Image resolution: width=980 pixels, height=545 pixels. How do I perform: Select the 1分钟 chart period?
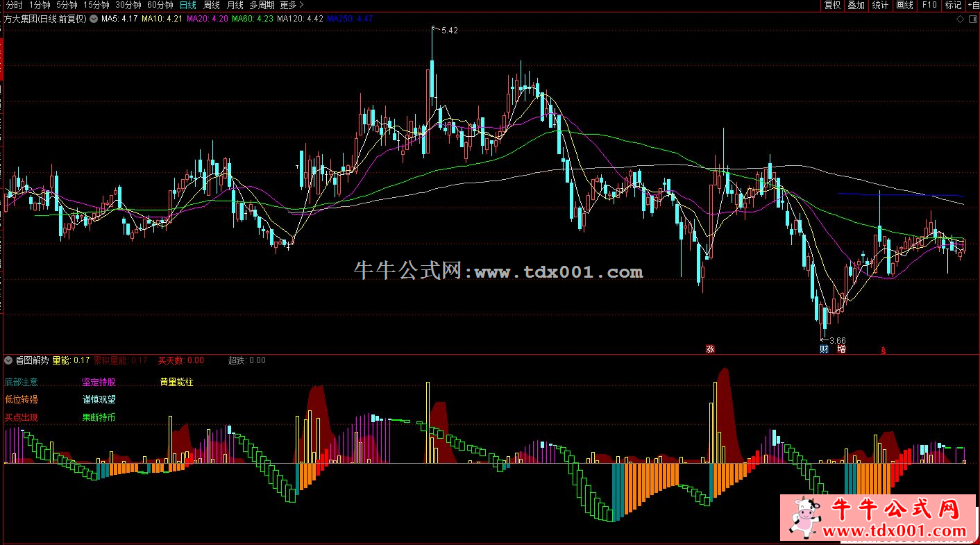pos(40,5)
